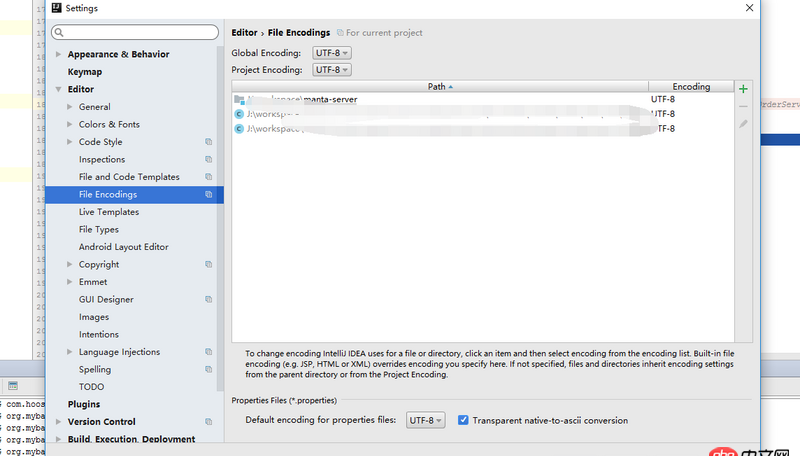Screen dimensions: 800x456
Task: Open the Inspections settings page
Action: click(102, 159)
